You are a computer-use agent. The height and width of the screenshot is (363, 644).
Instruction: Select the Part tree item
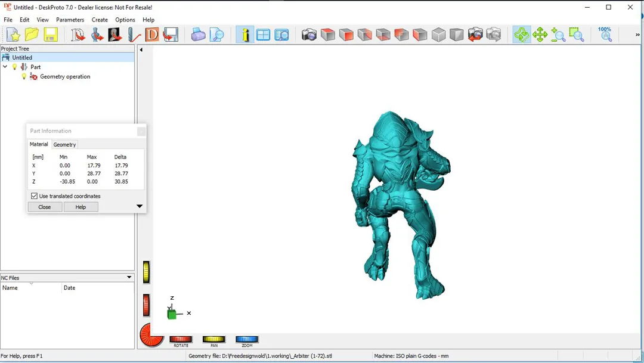[35, 67]
